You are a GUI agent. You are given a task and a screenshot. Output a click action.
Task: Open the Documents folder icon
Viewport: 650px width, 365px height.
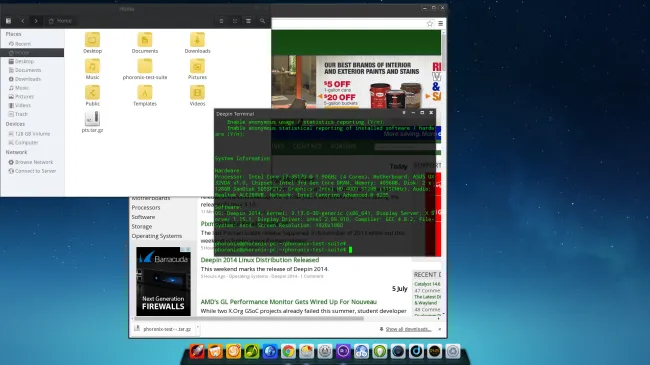tap(145, 43)
